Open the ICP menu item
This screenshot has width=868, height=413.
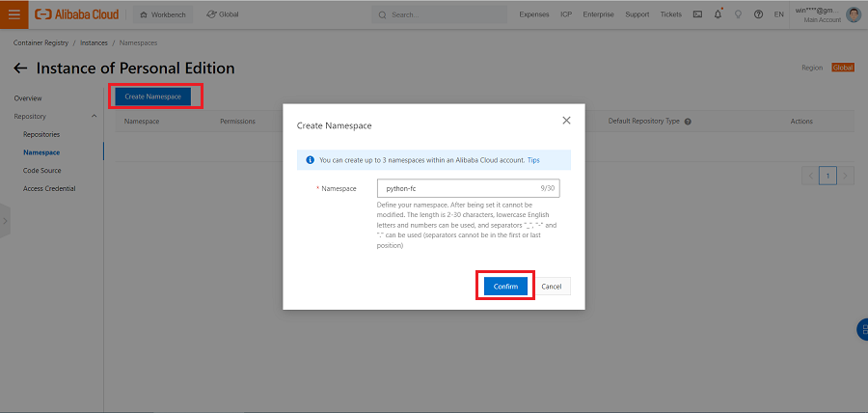566,14
